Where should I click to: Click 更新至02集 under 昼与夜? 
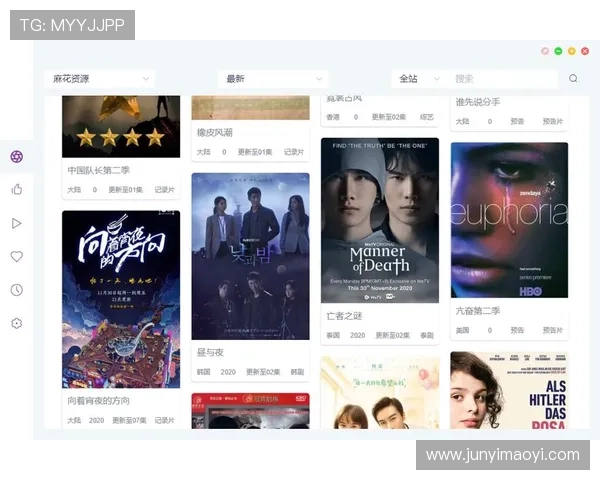(263, 372)
